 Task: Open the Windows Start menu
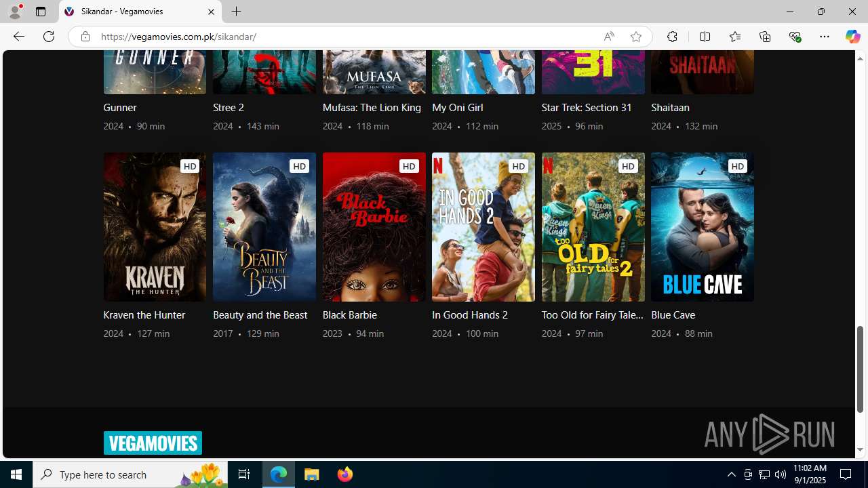point(16,474)
